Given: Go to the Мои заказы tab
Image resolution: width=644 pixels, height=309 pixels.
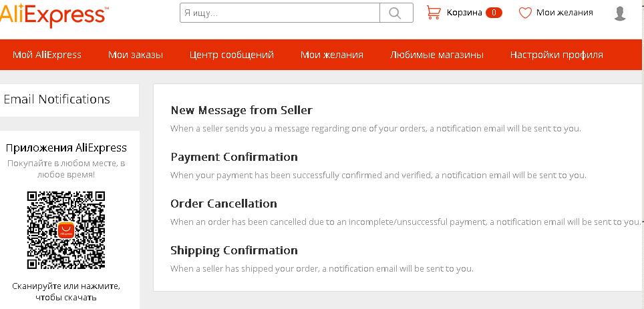Looking at the screenshot, I should tap(136, 55).
